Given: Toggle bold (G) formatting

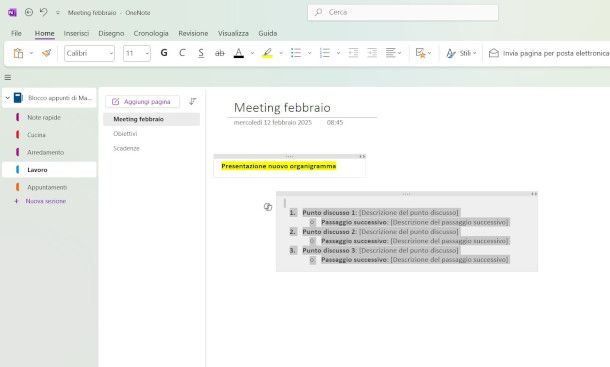Looking at the screenshot, I should tap(164, 53).
